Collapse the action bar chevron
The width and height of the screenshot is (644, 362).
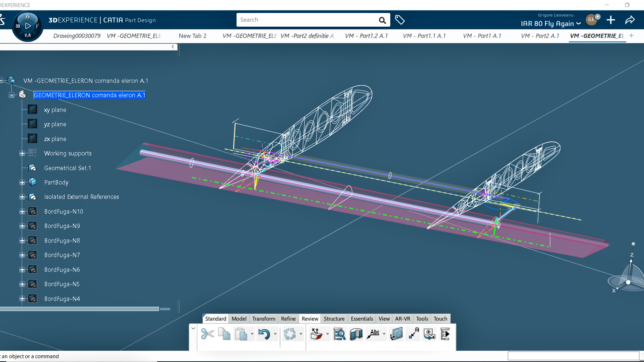193,328
